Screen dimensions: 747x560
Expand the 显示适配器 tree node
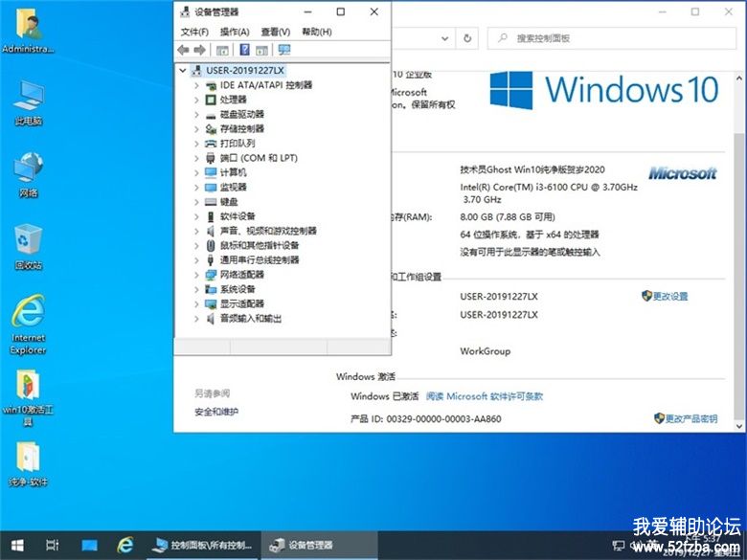pos(197,303)
